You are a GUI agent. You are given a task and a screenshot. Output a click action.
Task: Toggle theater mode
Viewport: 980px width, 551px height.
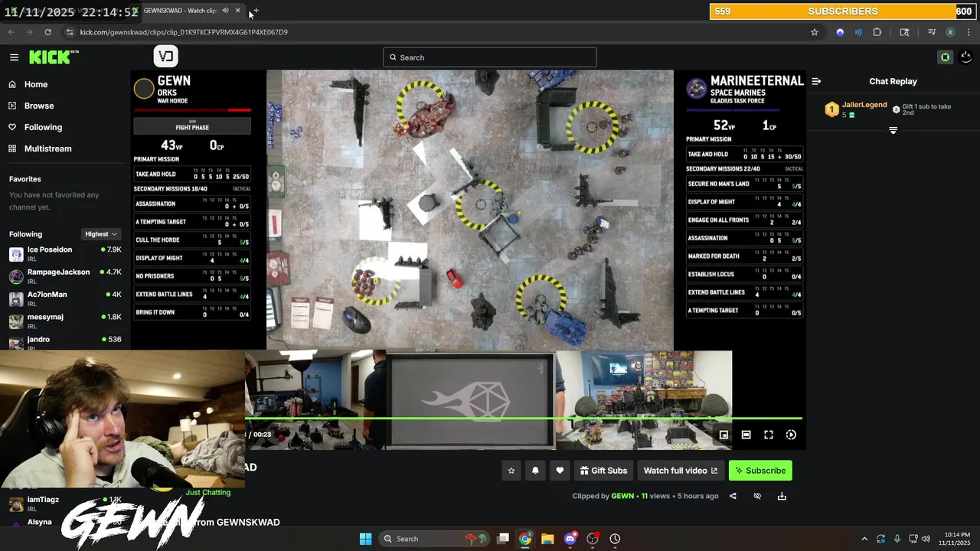click(x=746, y=435)
